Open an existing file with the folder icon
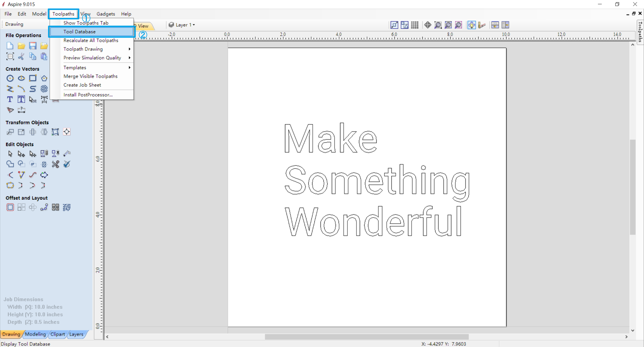The width and height of the screenshot is (644, 347). [21, 46]
